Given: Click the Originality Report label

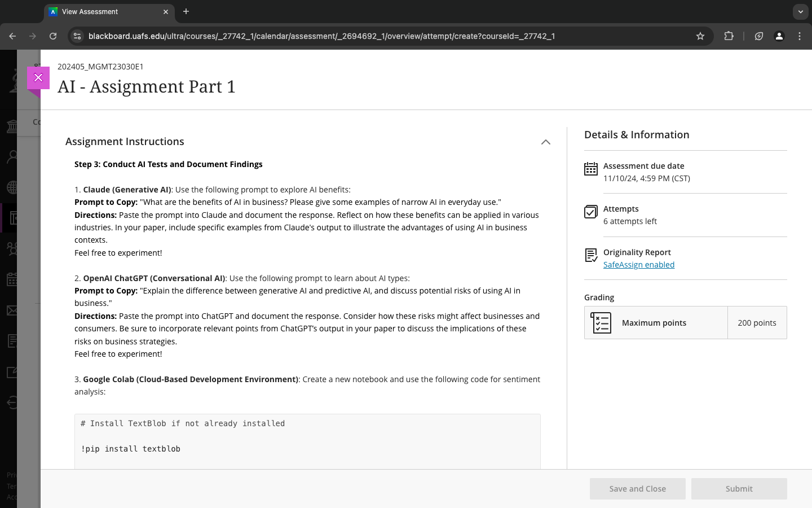Looking at the screenshot, I should (637, 252).
